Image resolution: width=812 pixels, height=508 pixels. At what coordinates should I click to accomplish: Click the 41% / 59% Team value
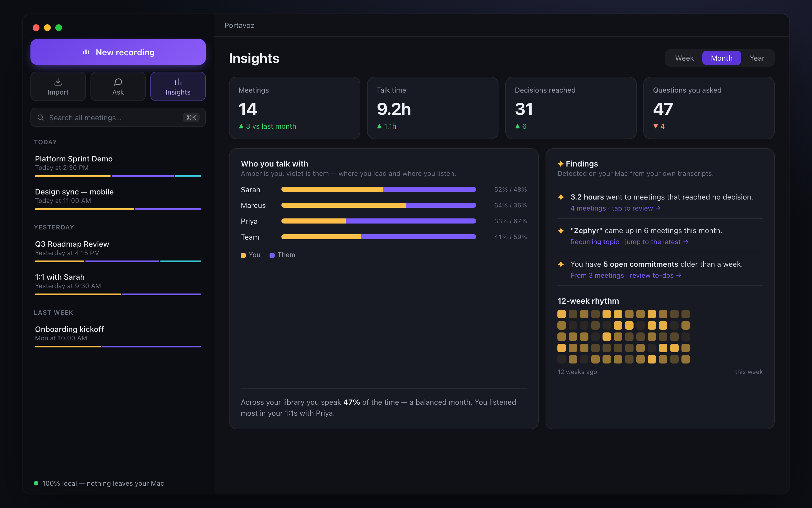(x=510, y=237)
